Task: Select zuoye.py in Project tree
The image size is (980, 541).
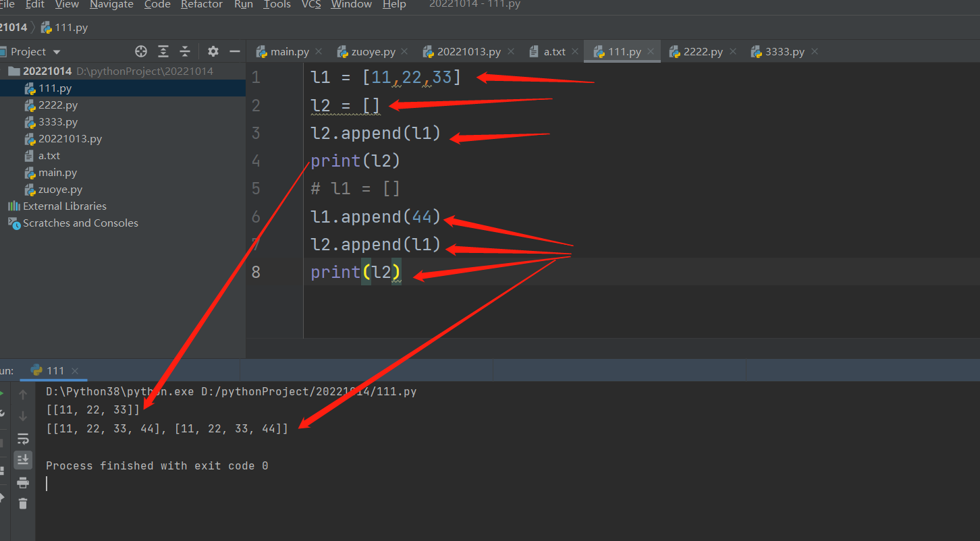Action: pyautogui.click(x=123, y=190)
